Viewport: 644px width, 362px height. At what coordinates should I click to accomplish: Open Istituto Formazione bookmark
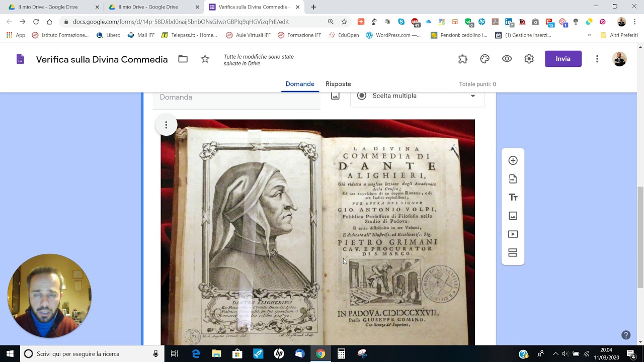tap(60, 35)
